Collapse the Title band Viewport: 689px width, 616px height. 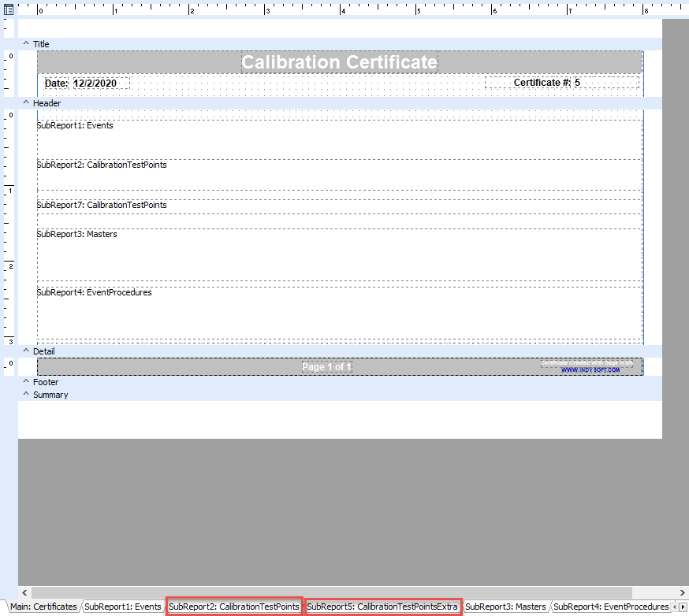[25, 44]
